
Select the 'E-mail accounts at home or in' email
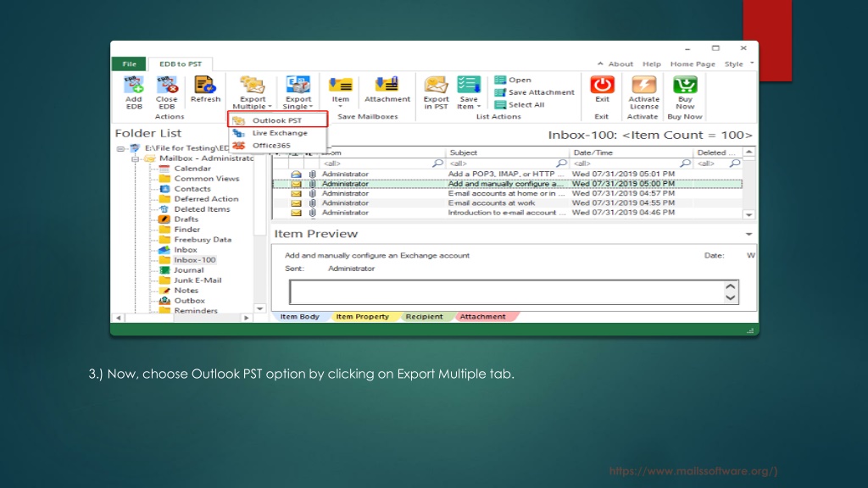tap(507, 193)
